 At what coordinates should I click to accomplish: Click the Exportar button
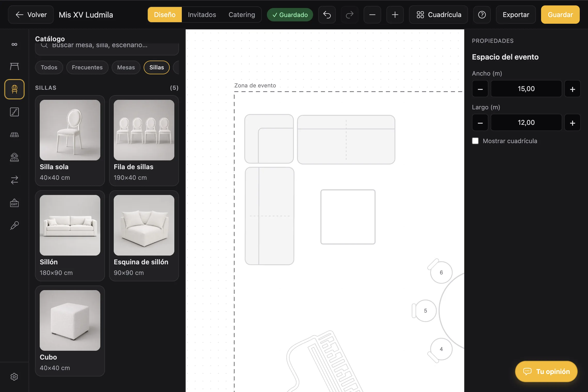(x=516, y=15)
